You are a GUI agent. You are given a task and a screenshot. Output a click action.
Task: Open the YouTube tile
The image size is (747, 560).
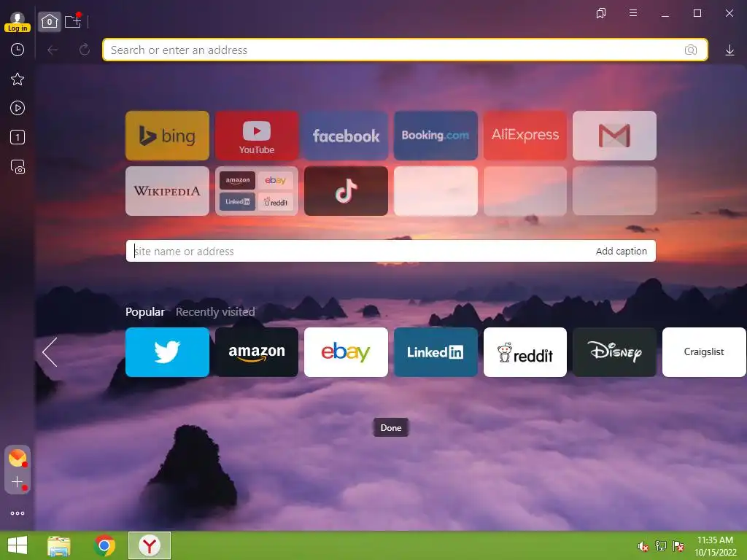257,136
